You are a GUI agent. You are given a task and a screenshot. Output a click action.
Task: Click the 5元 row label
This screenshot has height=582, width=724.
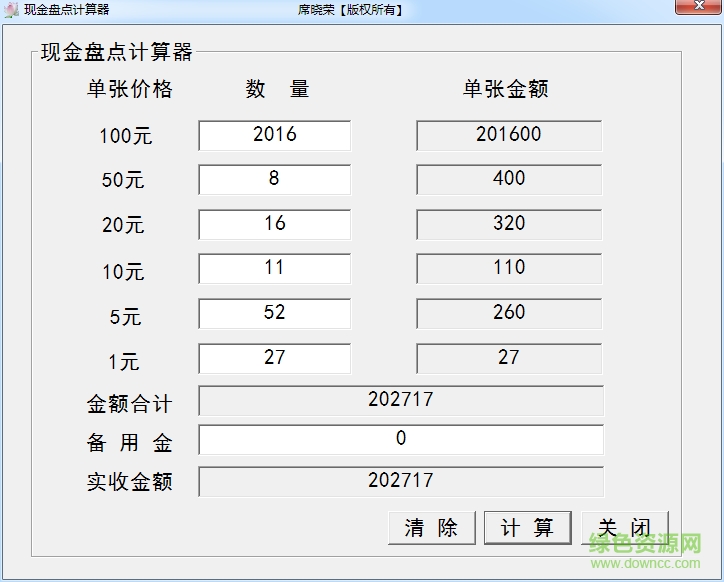[x=125, y=317]
